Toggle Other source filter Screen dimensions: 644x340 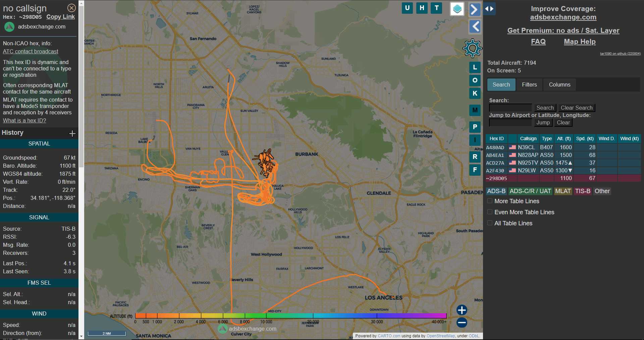coord(602,191)
